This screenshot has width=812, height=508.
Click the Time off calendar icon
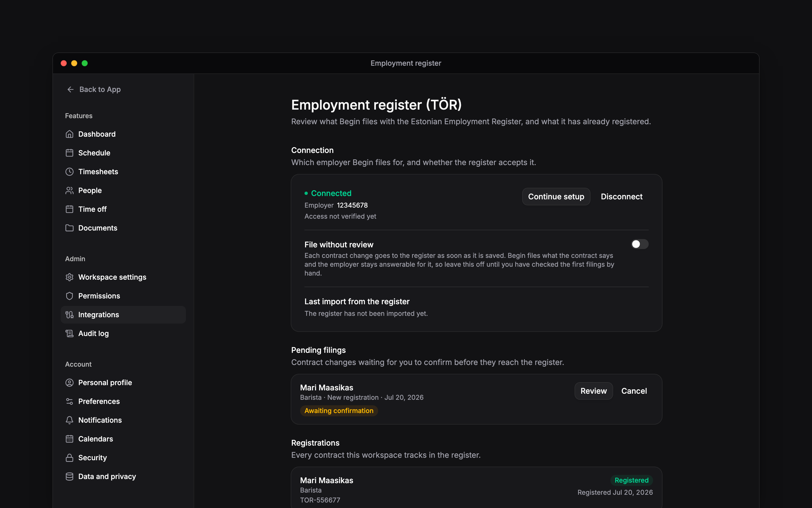(x=70, y=209)
